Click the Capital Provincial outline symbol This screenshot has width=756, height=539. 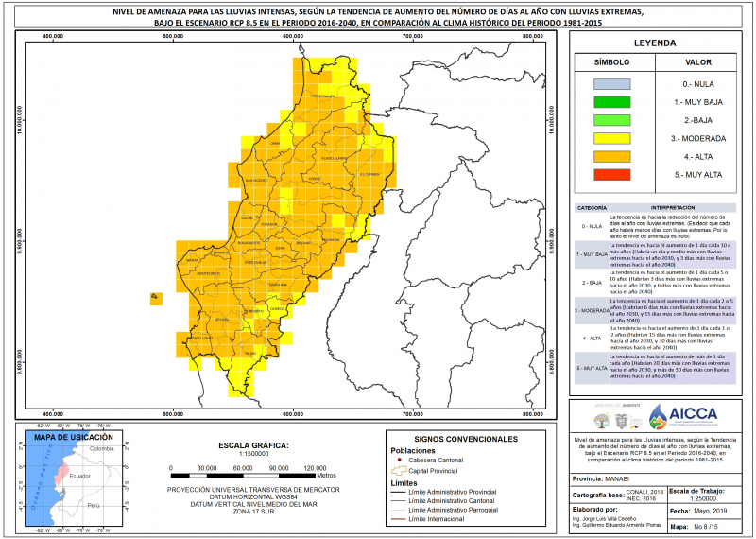click(398, 471)
